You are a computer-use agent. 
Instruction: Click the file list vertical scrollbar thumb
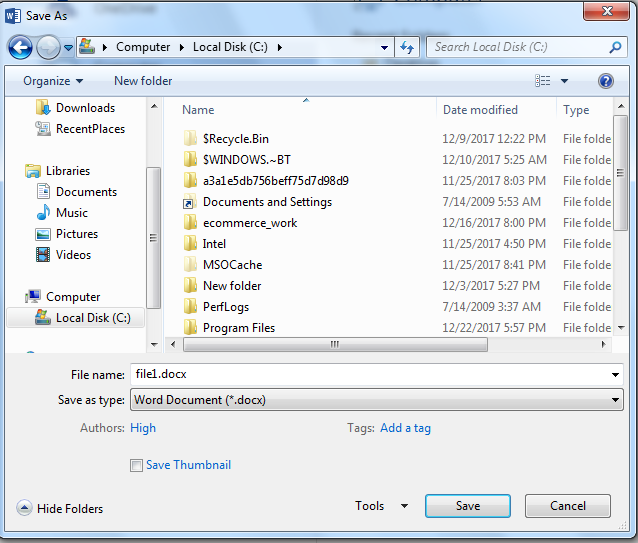(620, 173)
